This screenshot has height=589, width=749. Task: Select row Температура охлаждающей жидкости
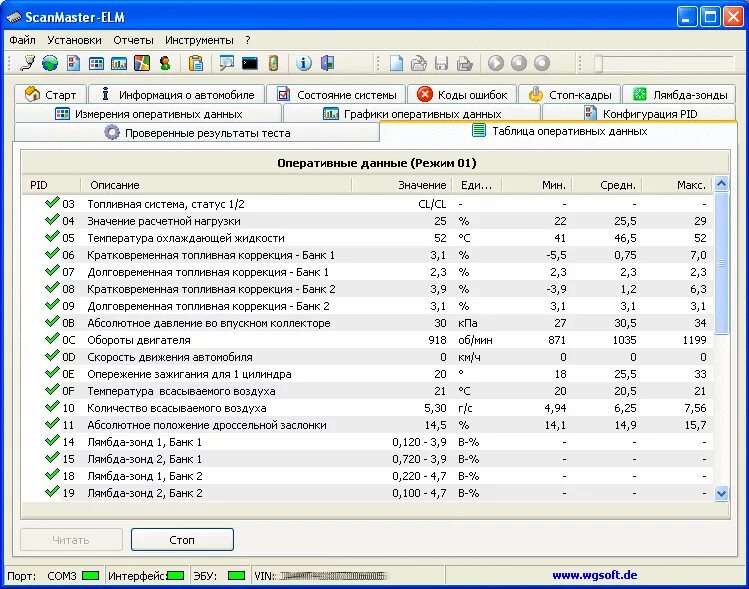(x=367, y=238)
